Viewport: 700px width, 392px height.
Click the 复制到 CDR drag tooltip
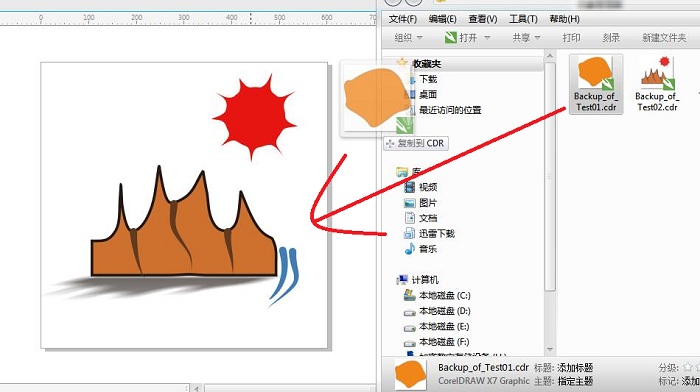416,143
